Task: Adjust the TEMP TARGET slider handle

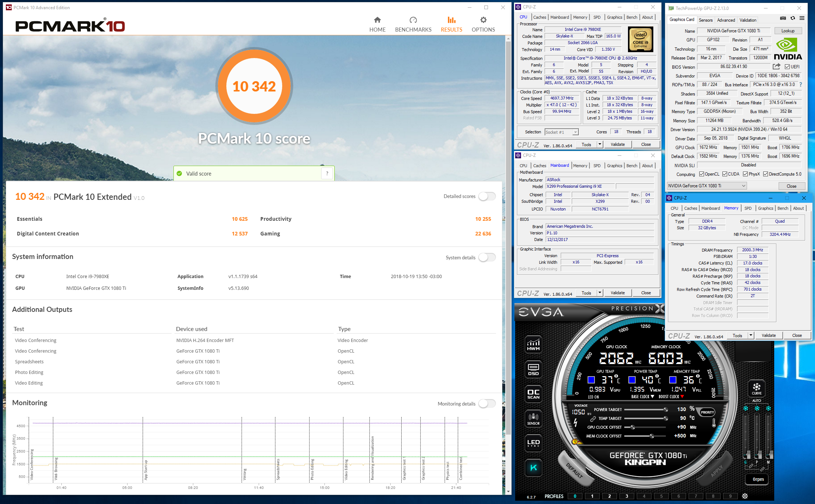Action: [665, 418]
